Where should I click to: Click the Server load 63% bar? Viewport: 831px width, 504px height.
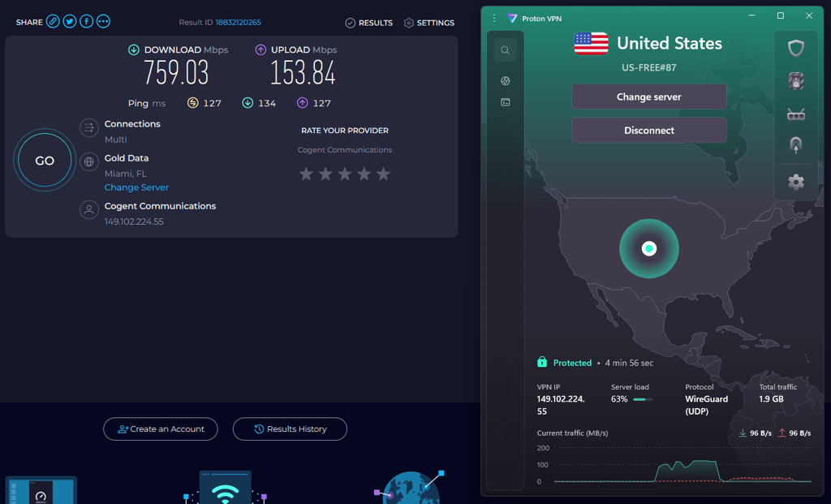pyautogui.click(x=643, y=399)
